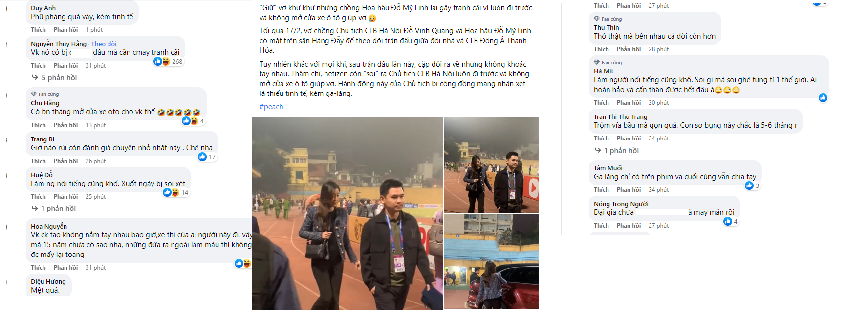Screen dimensions: 868x325
Task: Like Tâm Muối's comment with Thích
Action: (x=601, y=190)
